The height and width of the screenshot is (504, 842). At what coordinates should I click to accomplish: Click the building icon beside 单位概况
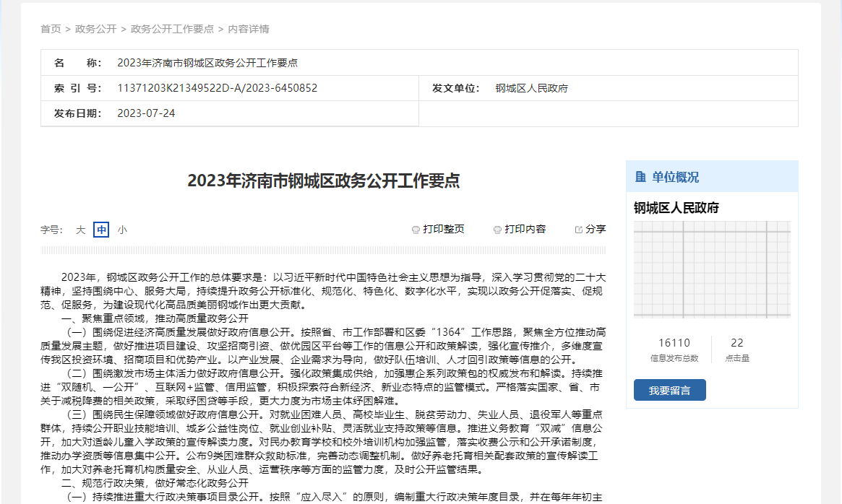640,177
